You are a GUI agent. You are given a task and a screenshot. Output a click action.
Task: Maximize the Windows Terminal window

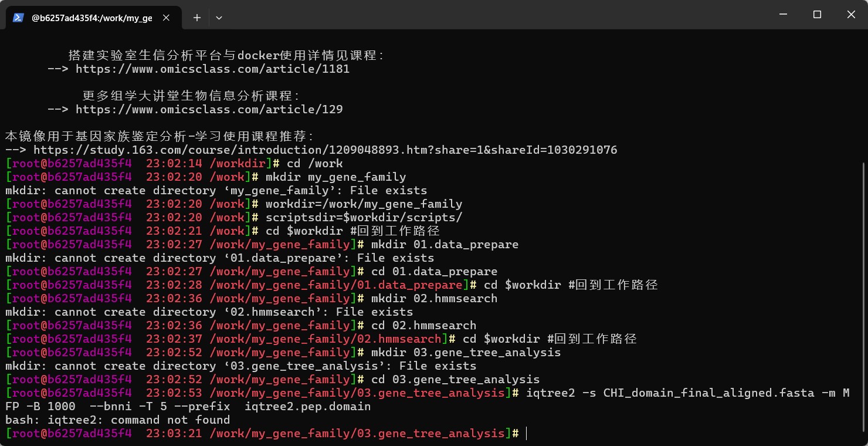click(x=817, y=14)
